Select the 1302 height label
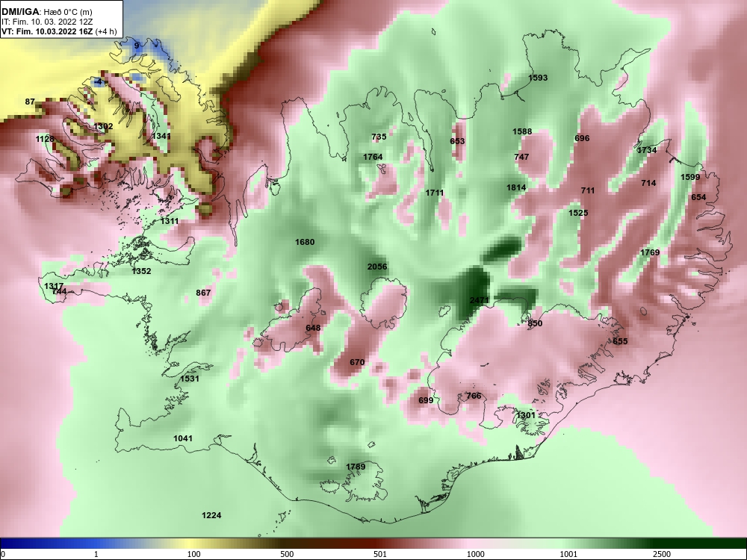747x560 pixels. pos(103,126)
